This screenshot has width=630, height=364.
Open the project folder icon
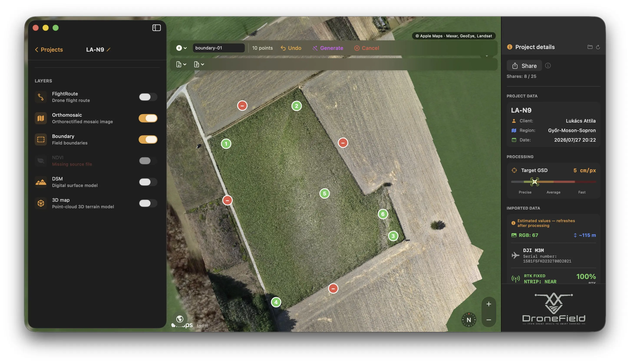pyautogui.click(x=590, y=47)
